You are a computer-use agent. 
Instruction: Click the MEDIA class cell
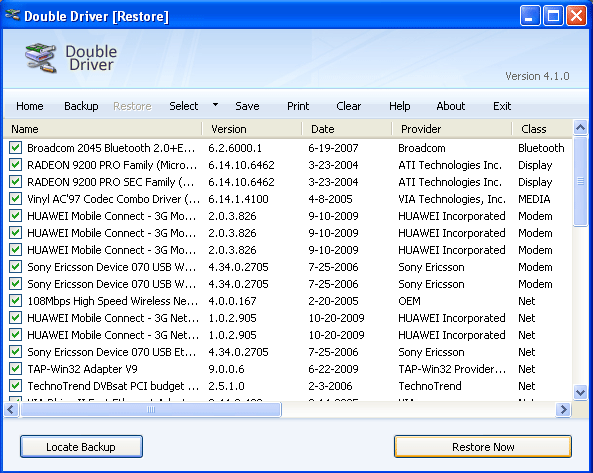534,199
